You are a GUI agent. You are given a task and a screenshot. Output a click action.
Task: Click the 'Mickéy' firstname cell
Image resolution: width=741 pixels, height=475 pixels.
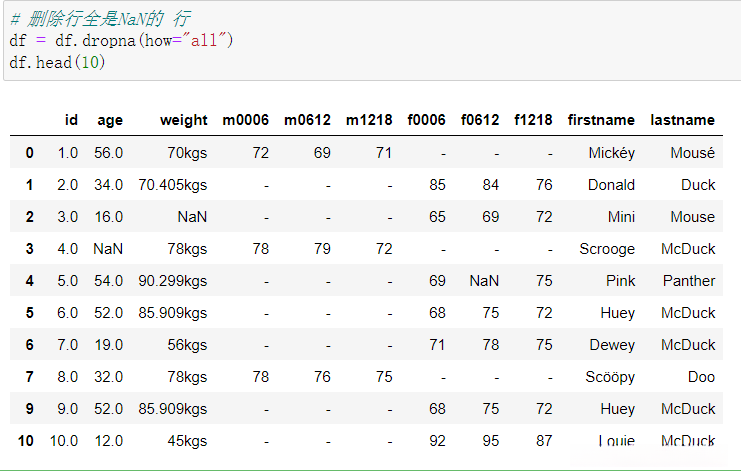tap(612, 153)
